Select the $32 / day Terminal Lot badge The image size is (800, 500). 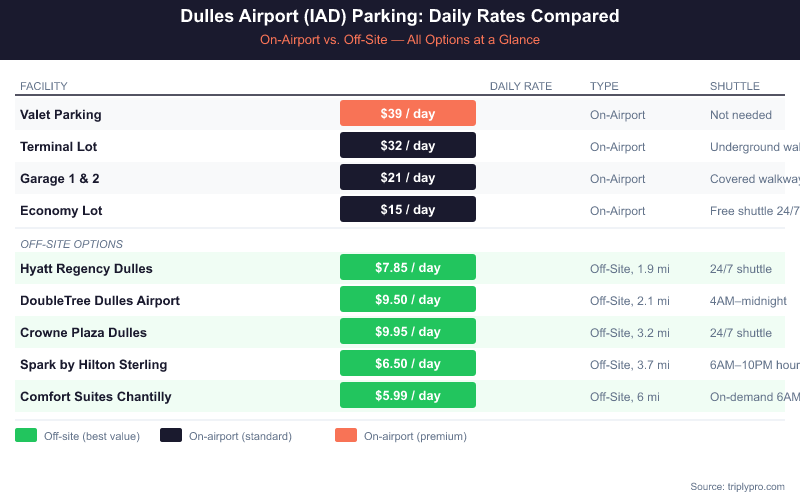point(408,146)
